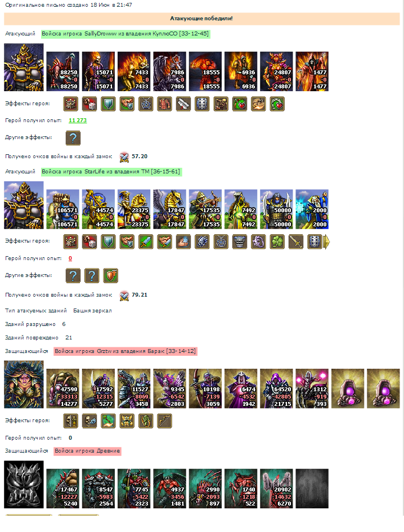
Task: Select the unit thumbnail showing 88250 troops
Action: (63, 71)
